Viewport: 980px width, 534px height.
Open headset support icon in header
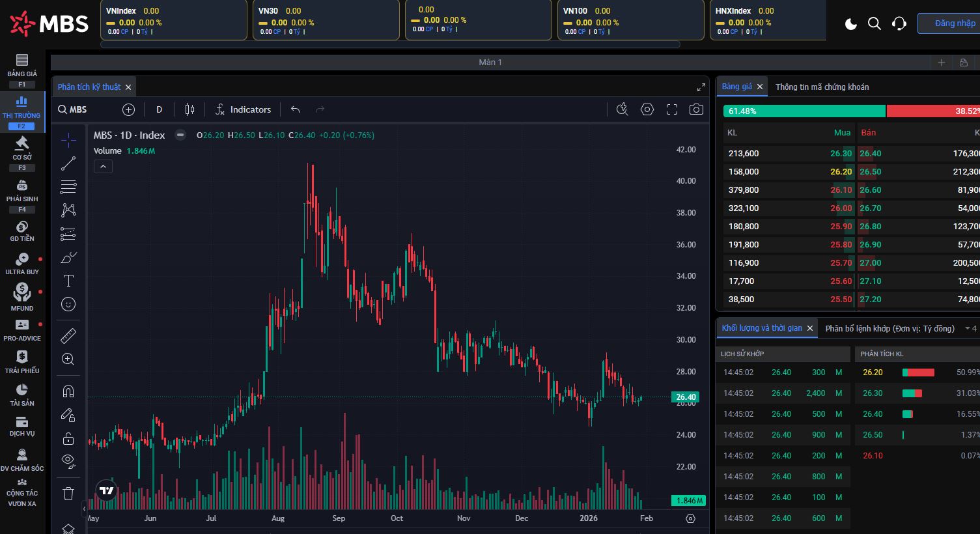click(899, 24)
